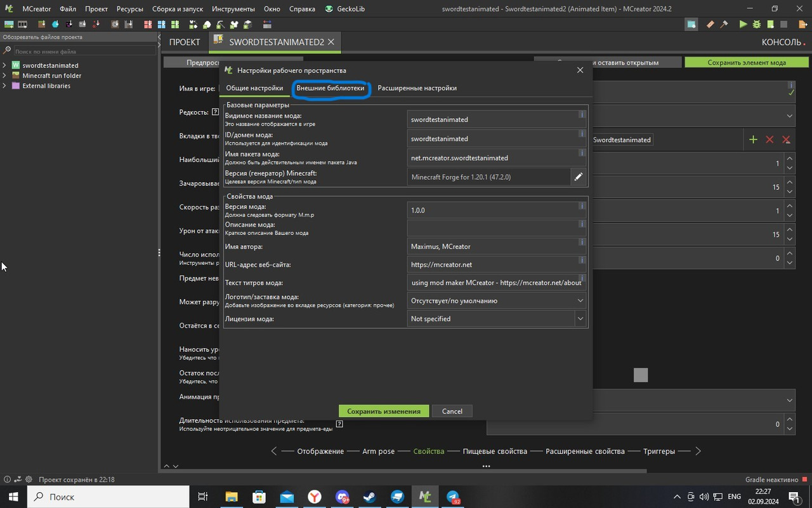Click the eraser regenerate code icon
Screen dimensions: 812x508
click(710, 24)
